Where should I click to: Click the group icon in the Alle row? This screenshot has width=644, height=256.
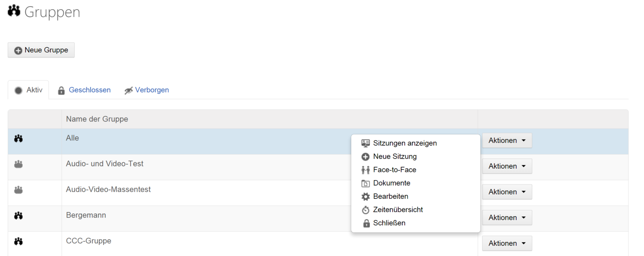(x=18, y=139)
